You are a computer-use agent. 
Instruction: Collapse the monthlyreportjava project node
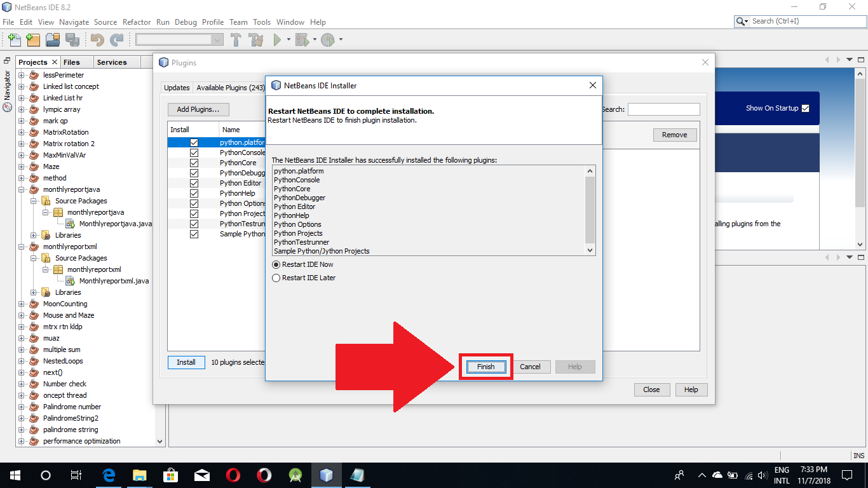click(21, 189)
